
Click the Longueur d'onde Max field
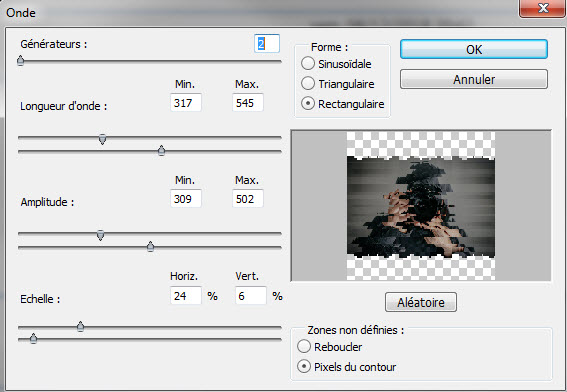click(x=248, y=103)
